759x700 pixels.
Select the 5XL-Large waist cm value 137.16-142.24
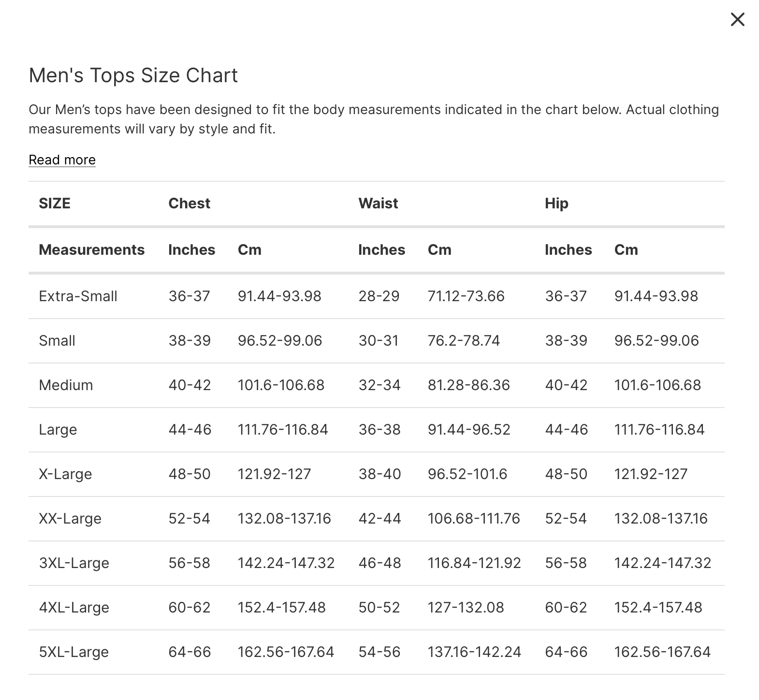pyautogui.click(x=474, y=652)
